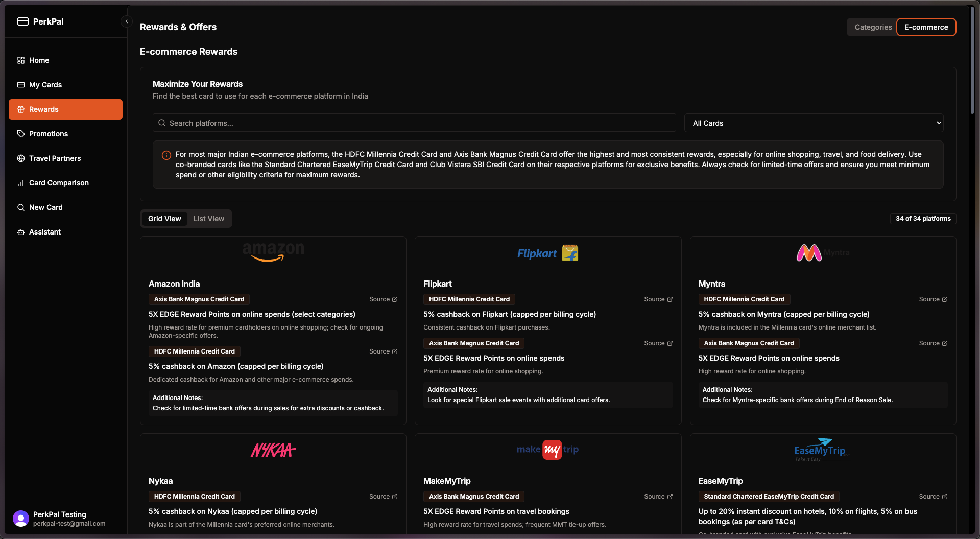Click HDFC Millennia badge under Flipkart

[x=469, y=299]
